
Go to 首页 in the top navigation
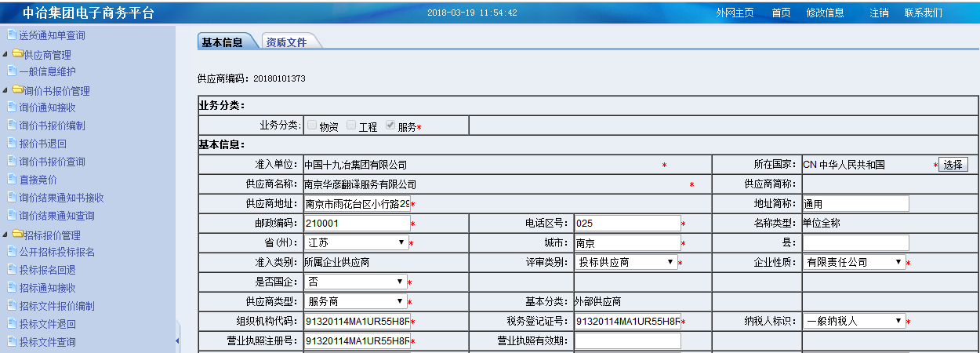[781, 13]
